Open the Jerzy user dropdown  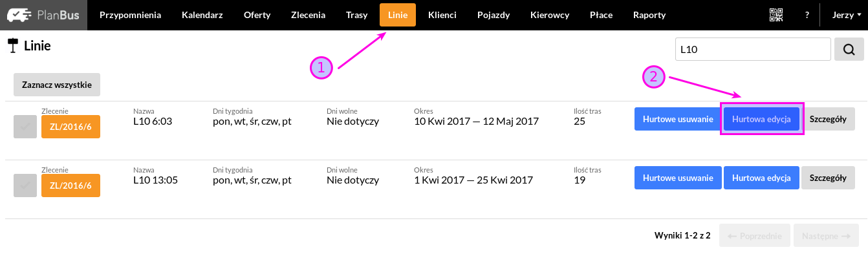(846, 15)
